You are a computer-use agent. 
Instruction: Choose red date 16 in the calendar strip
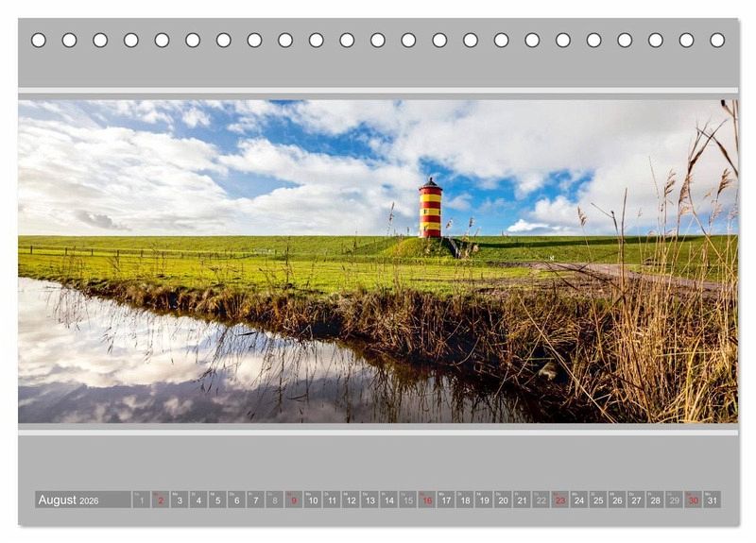pyautogui.click(x=426, y=500)
